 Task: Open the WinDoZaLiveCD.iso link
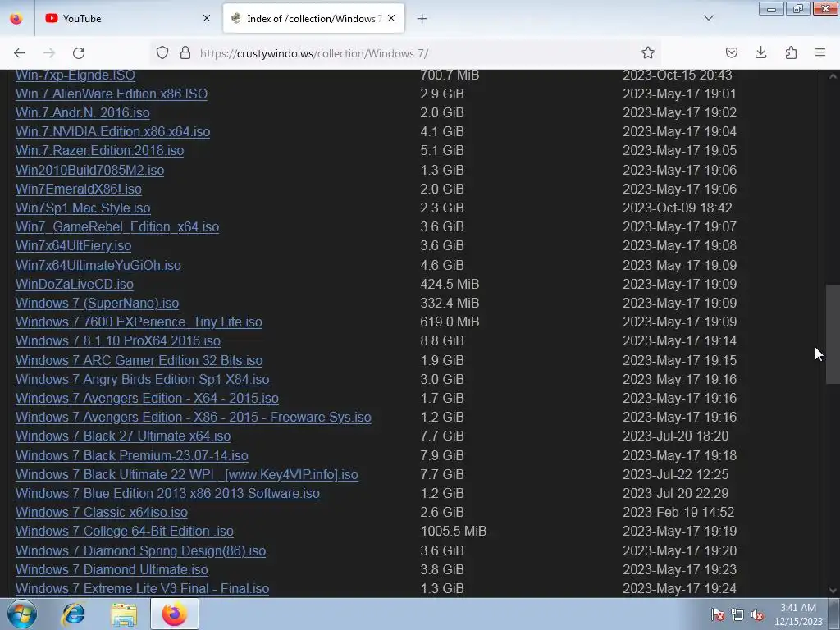[x=75, y=284]
